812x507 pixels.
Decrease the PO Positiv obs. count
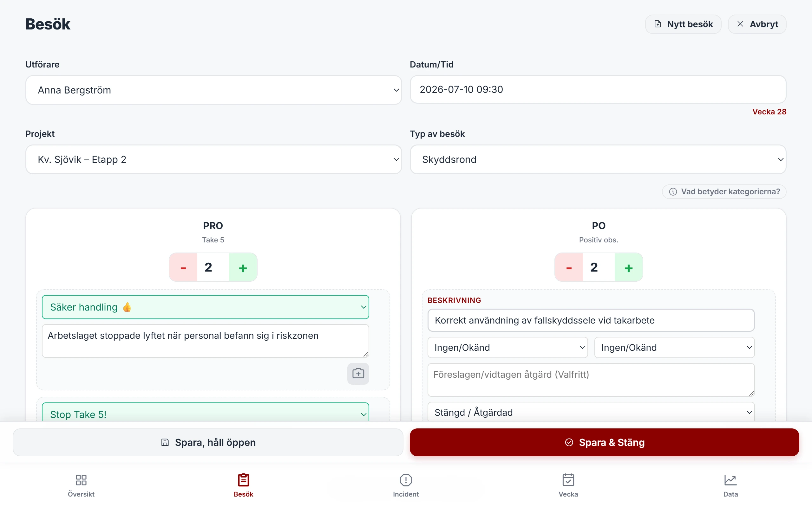[569, 267]
